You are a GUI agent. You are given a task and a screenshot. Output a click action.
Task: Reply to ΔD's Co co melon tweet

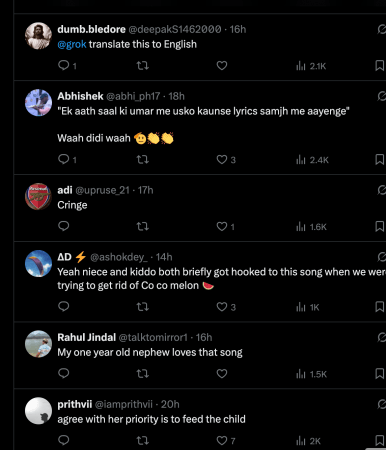pyautogui.click(x=64, y=306)
